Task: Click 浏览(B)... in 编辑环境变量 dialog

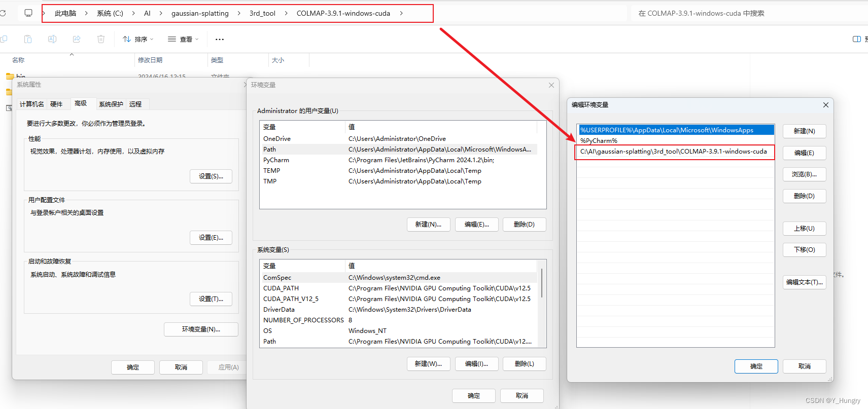Action: 804,174
